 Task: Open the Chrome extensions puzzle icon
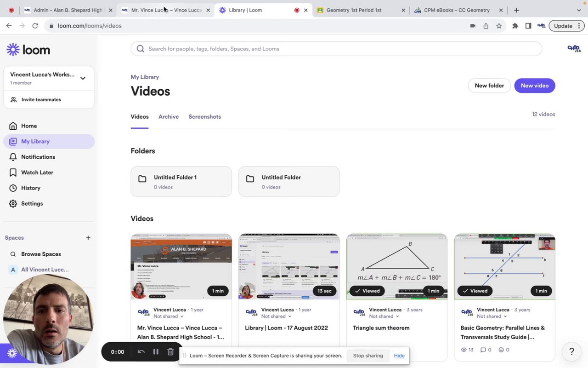tap(515, 26)
